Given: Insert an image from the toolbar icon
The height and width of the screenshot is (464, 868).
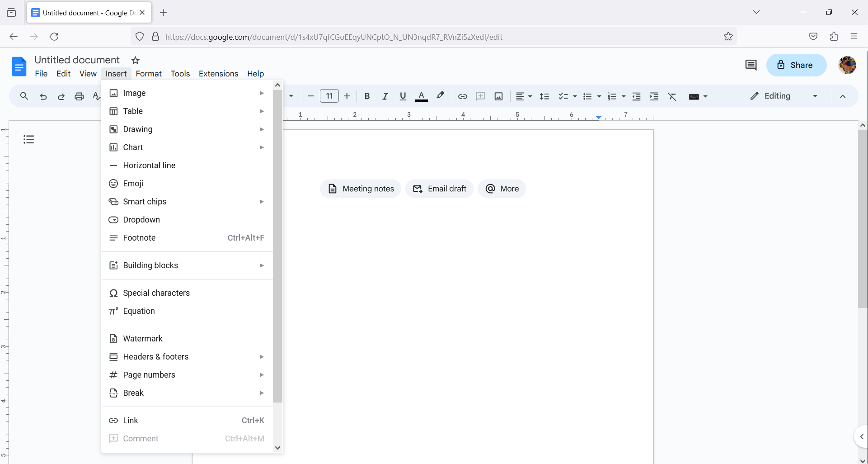Looking at the screenshot, I should pos(498,96).
